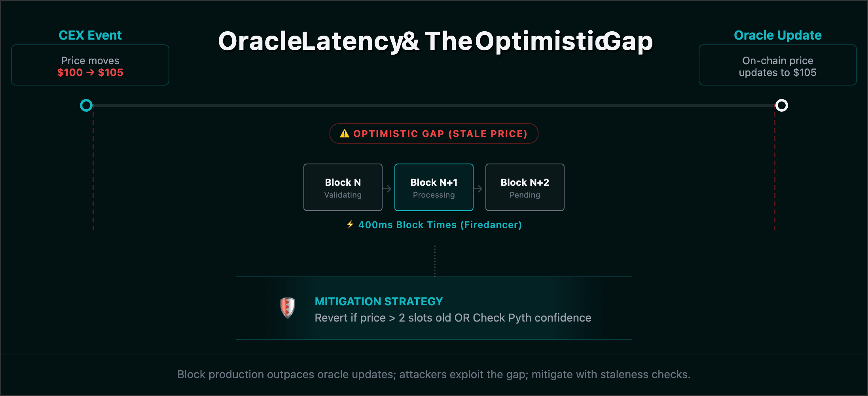Click the arrow between Block N and Block N+1
The height and width of the screenshot is (396, 868).
coord(387,188)
